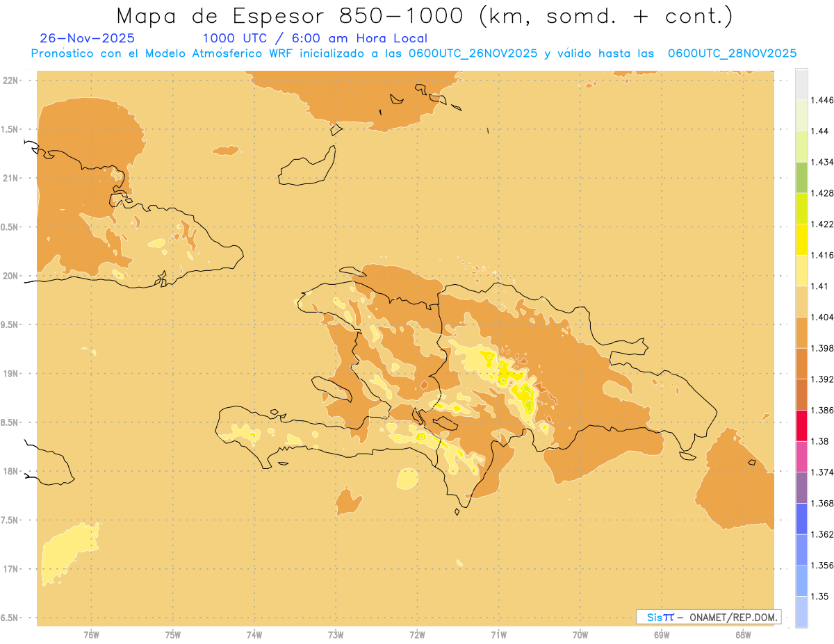Click the red band of the color scale

click(x=801, y=425)
